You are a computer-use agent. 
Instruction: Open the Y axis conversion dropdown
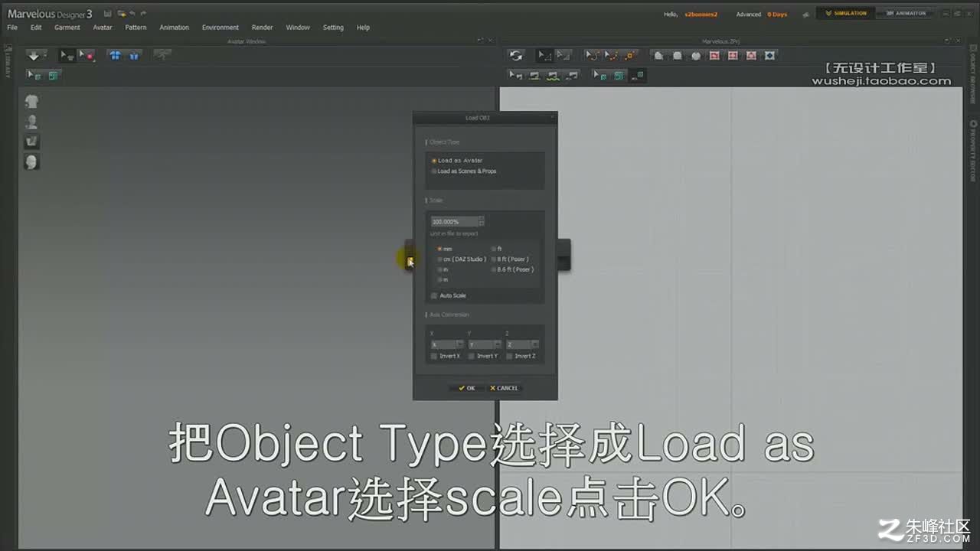click(x=484, y=344)
